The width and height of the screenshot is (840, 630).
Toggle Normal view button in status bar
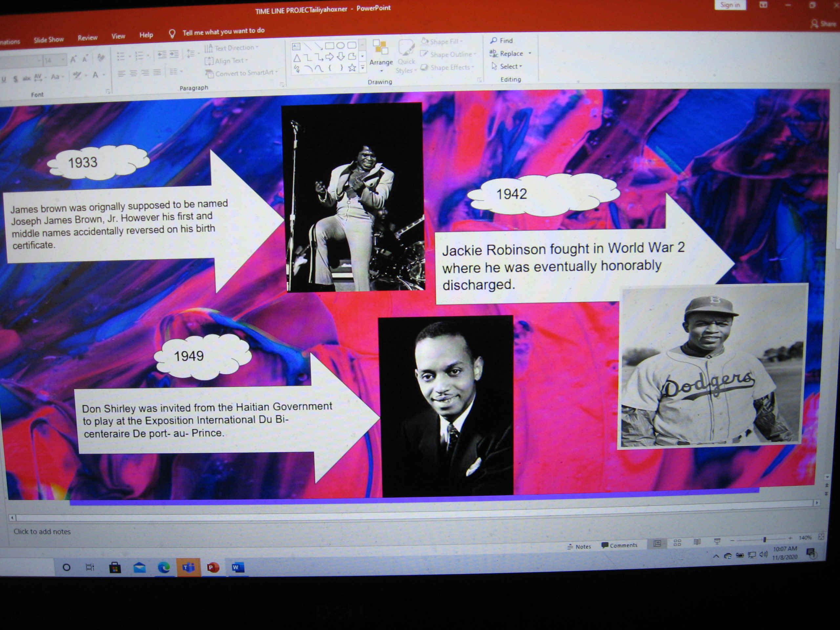click(x=657, y=543)
